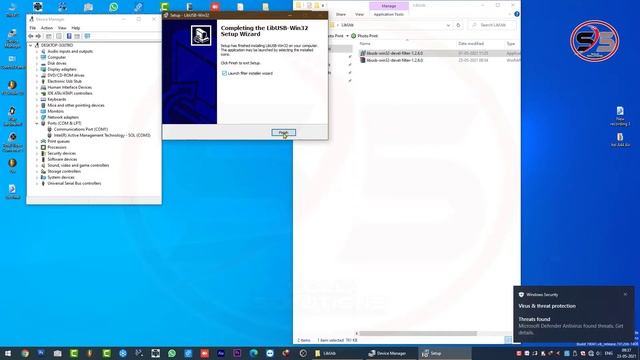Viewport: 640px width, 360px height.
Task: Switch to LibUsb Explorer taskbar button
Action: [337, 353]
